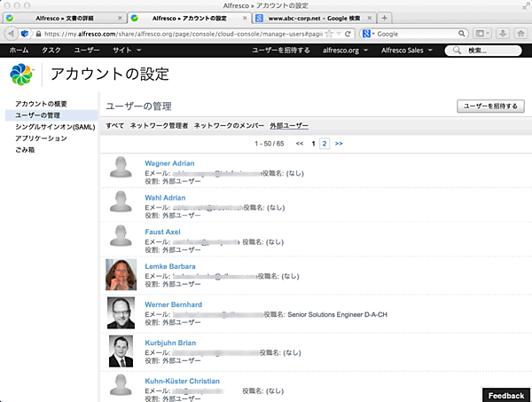532x402 pixels.
Task: Click the browser back arrow button
Action: click(x=12, y=34)
